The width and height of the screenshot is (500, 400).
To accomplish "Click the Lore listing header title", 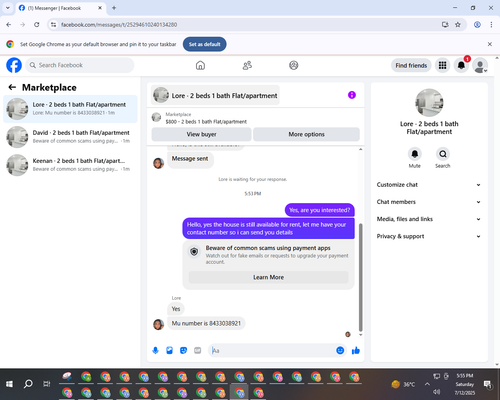I will tap(215, 95).
